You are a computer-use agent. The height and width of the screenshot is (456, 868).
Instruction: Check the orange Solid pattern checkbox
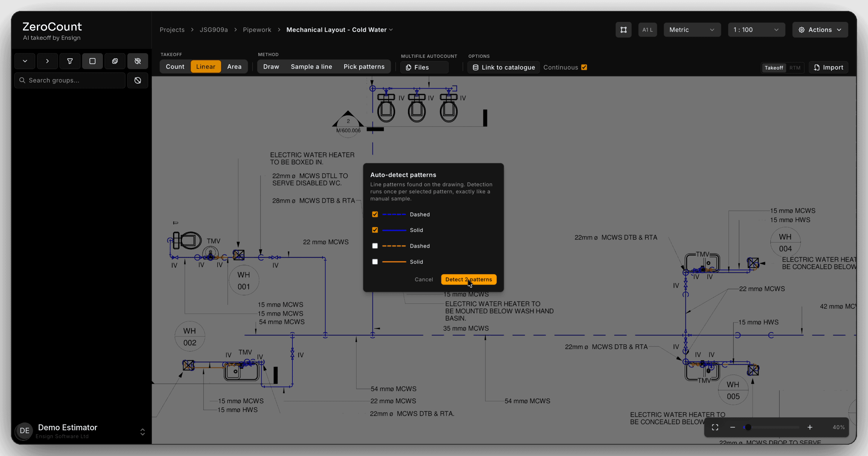375,262
